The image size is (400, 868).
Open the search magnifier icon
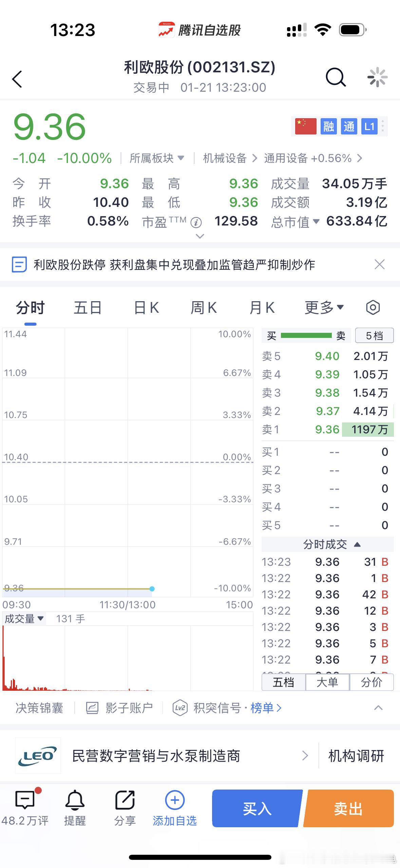pos(336,77)
